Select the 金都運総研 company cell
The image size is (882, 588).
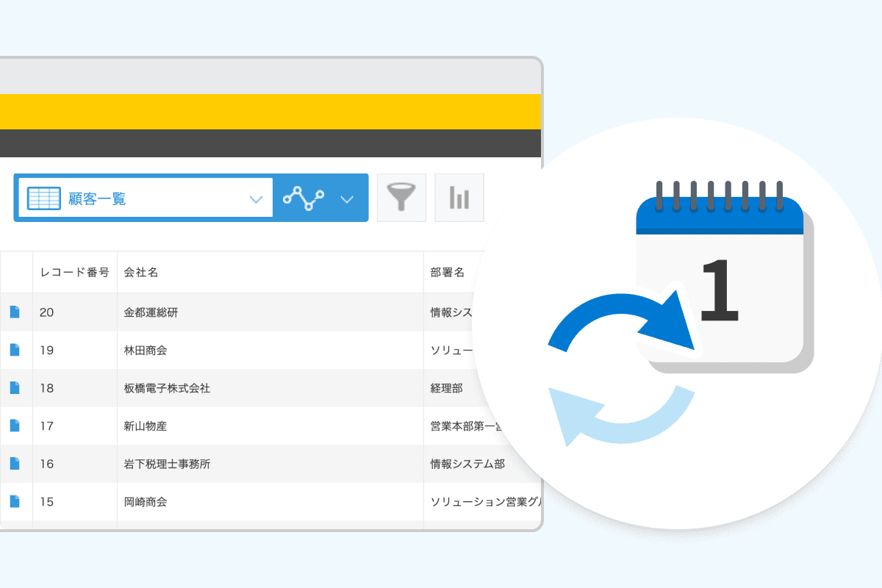pyautogui.click(x=151, y=312)
